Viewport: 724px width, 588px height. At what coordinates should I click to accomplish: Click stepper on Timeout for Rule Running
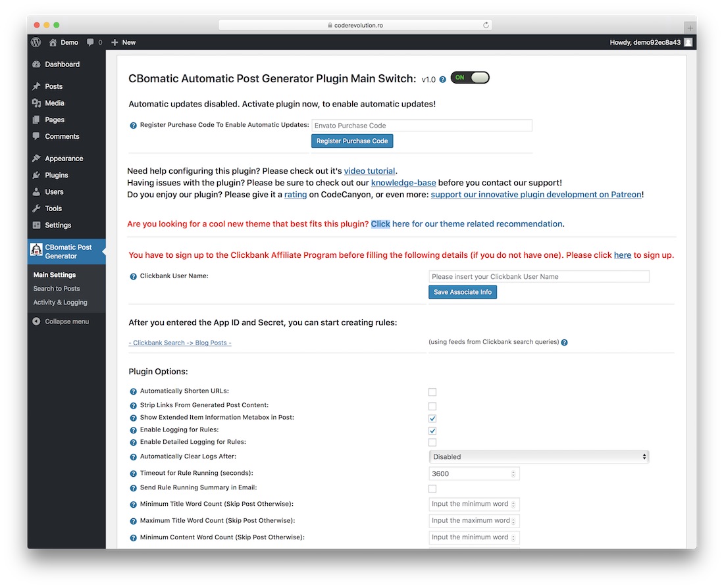[513, 474]
